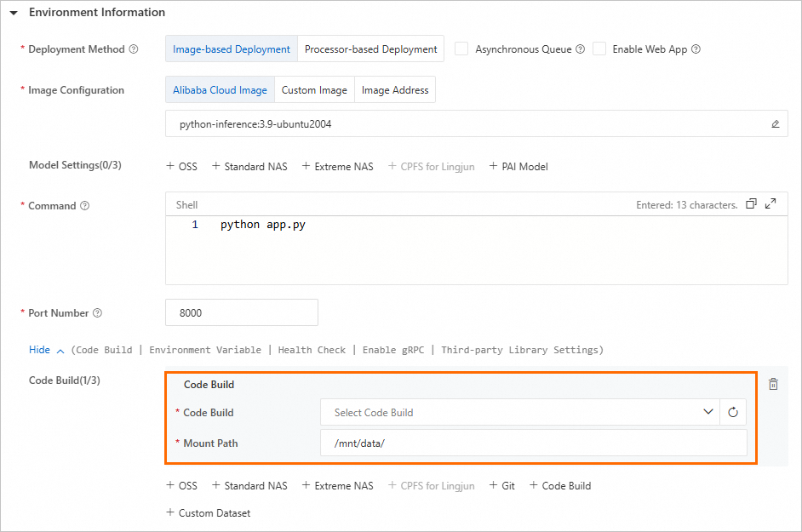Viewport: 802px width, 532px height.
Task: Click the help icon next to Command
Action: click(x=84, y=206)
